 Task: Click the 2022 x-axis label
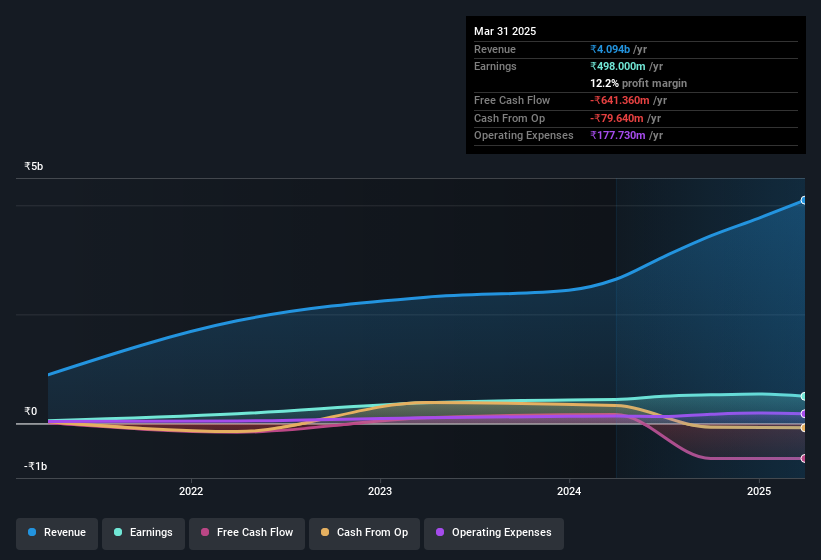tap(191, 491)
